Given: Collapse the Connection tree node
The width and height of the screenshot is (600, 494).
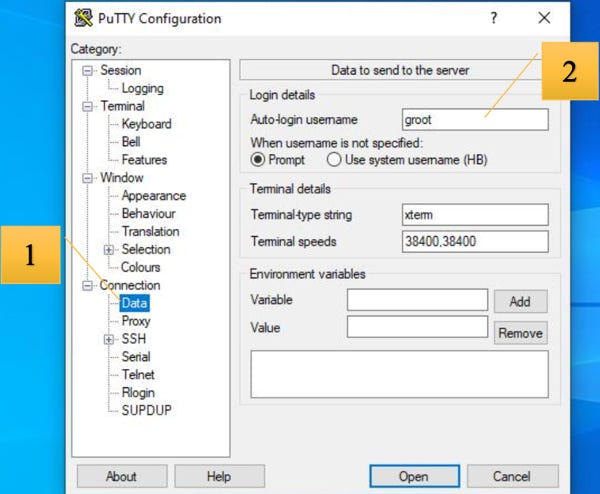Looking at the screenshot, I should (x=88, y=285).
